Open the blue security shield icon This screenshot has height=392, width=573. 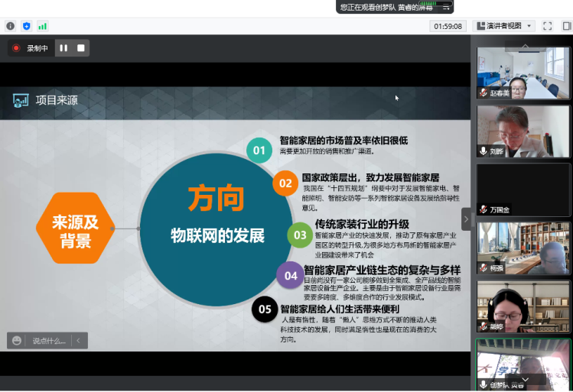pyautogui.click(x=27, y=26)
